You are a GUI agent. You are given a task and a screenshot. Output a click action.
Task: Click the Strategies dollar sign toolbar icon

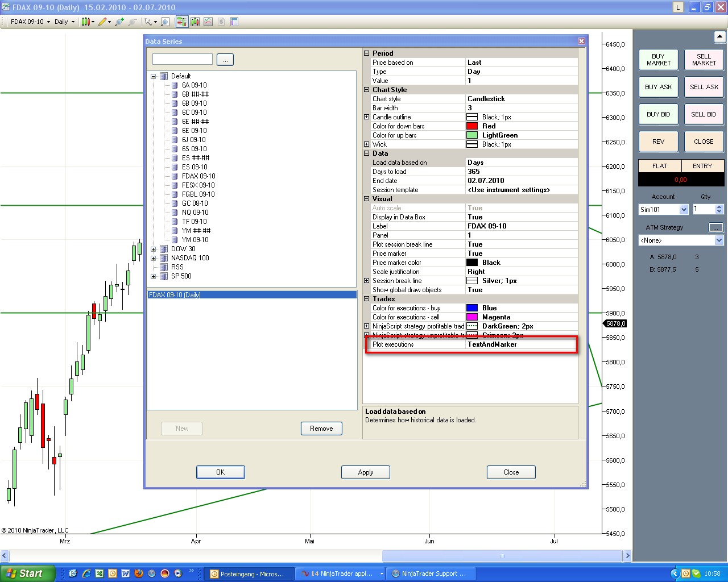[x=221, y=22]
